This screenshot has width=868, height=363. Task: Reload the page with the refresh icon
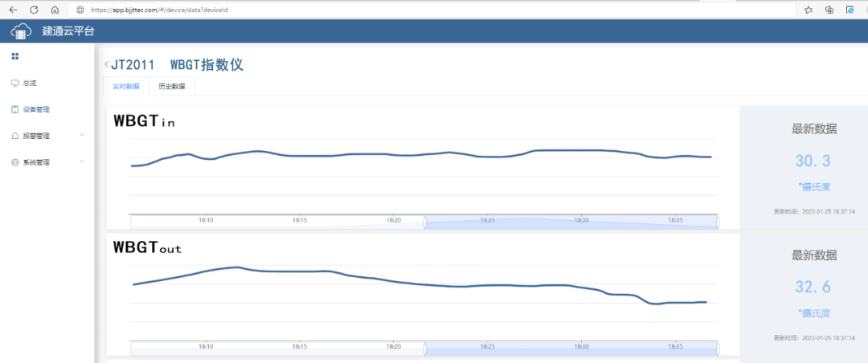tap(34, 10)
